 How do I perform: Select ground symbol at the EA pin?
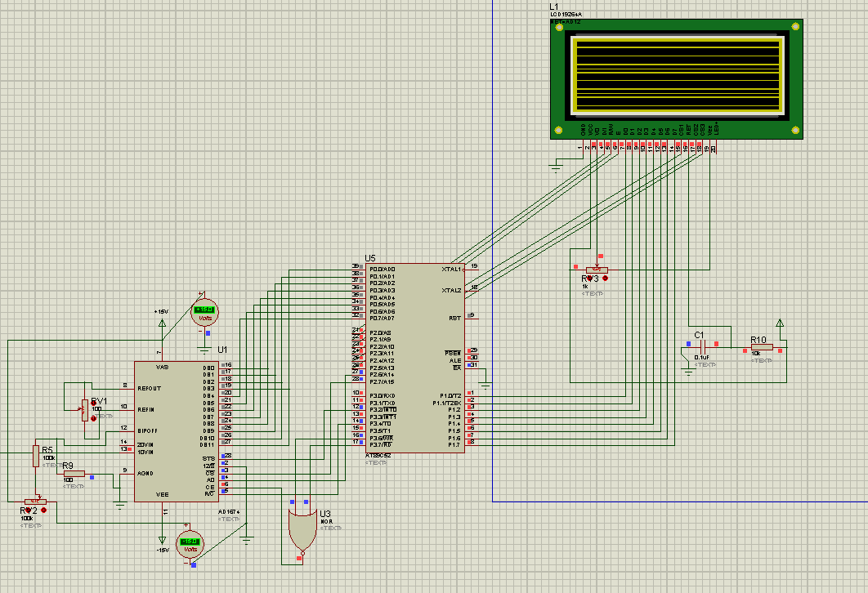[485, 385]
